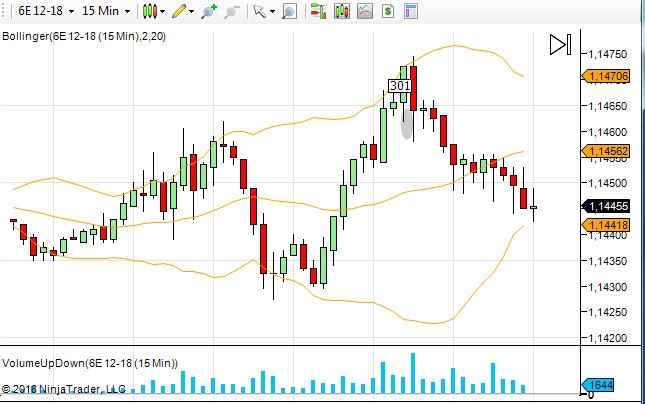Screen dimensions: 645x404
Task: Open the 15 Min interval dropdown
Action: pyautogui.click(x=103, y=12)
